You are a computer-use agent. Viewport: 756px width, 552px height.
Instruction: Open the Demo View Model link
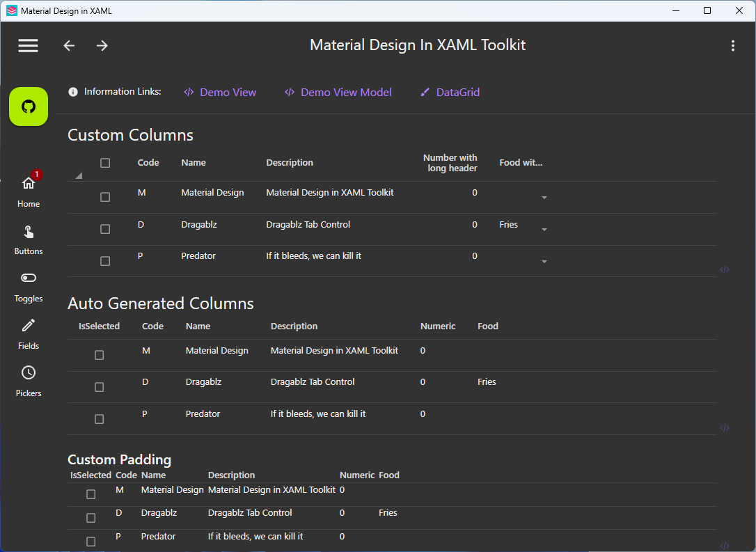pyautogui.click(x=338, y=92)
